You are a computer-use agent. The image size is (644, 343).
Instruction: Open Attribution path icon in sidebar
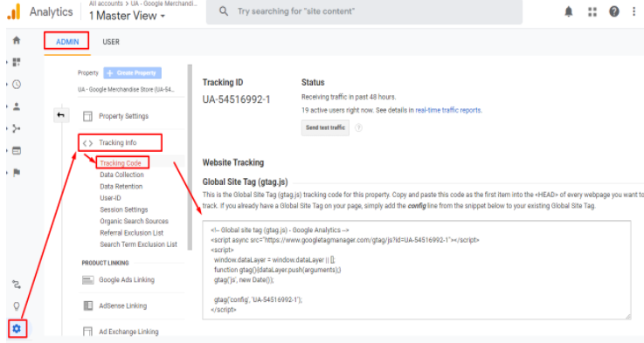pyautogui.click(x=17, y=285)
